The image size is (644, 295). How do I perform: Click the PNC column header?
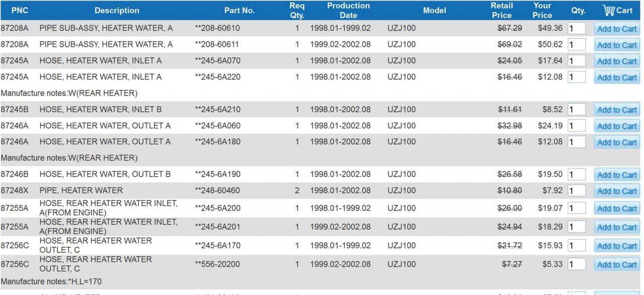[x=20, y=10]
